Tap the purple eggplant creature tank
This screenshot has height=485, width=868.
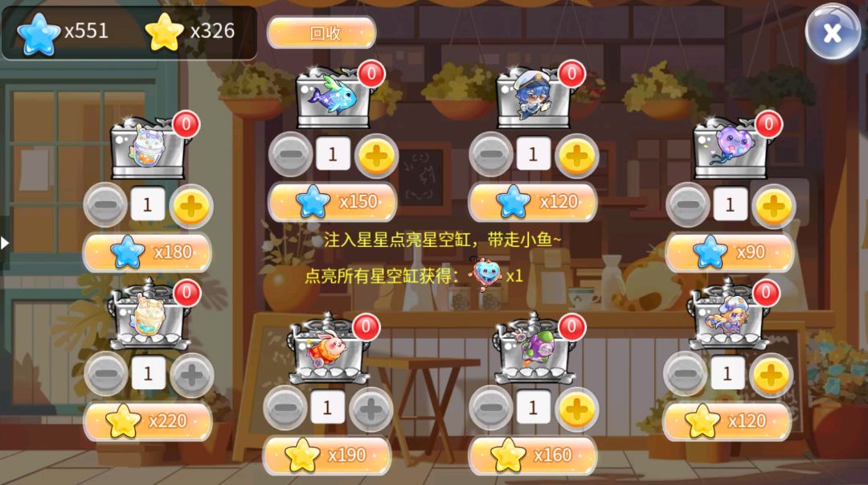(534, 351)
